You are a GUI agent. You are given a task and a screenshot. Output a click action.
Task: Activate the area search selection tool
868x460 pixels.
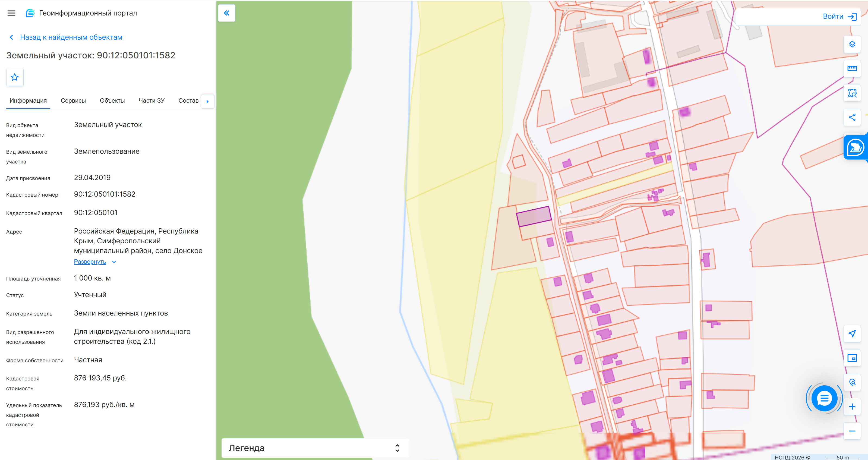[x=852, y=93]
